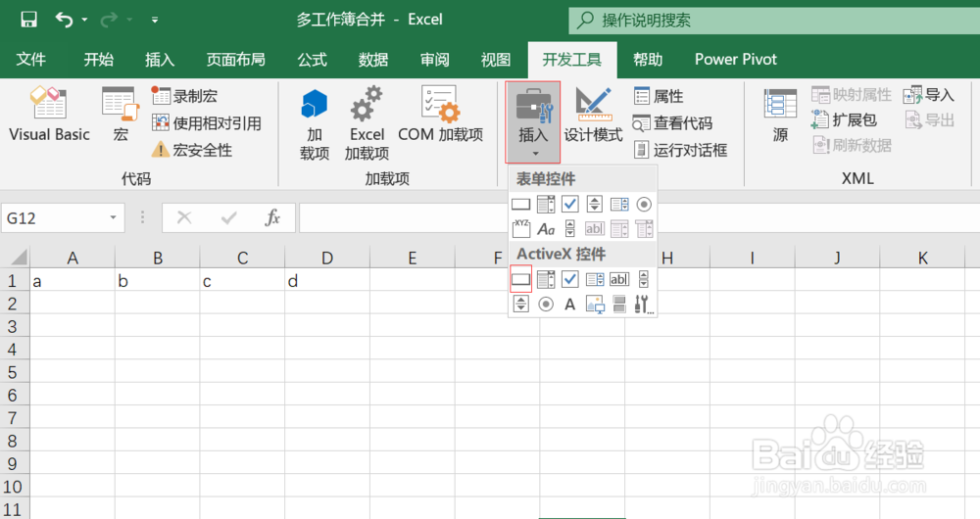
Task: Insert form control Check Box
Action: (x=570, y=205)
